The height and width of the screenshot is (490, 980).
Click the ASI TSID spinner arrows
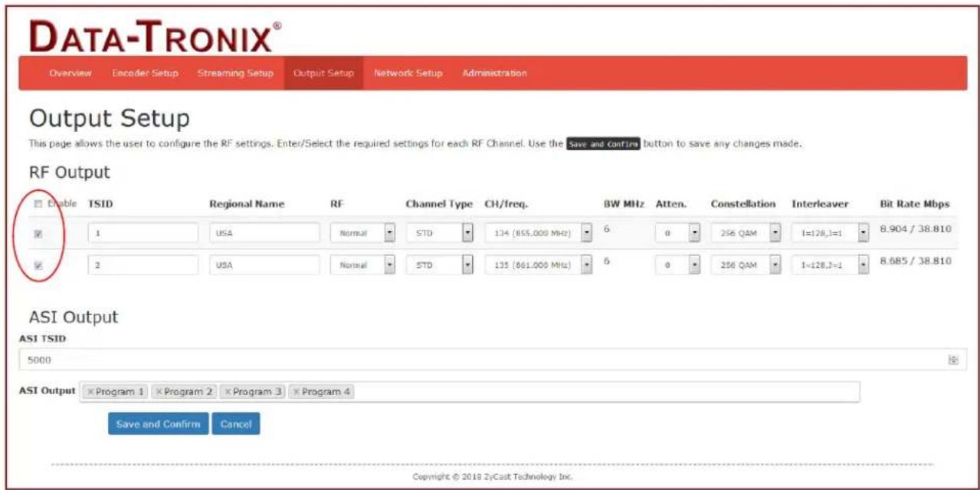[953, 359]
